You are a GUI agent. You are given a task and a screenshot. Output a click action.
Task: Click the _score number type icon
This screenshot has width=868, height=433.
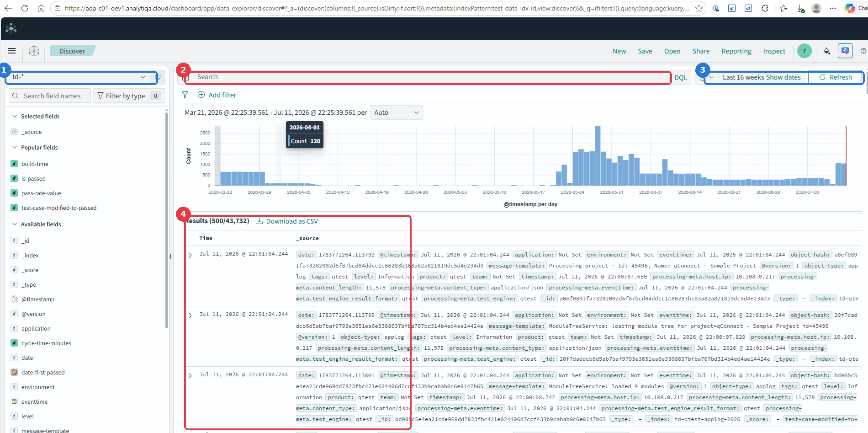14,270
